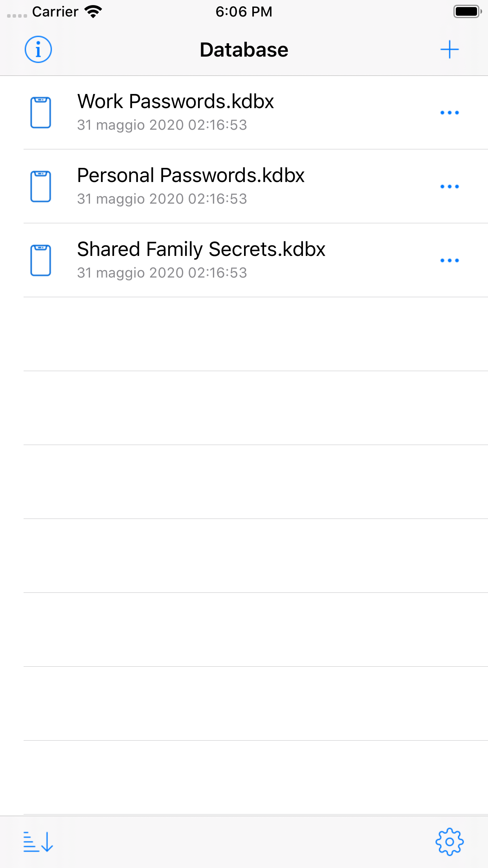The height and width of the screenshot is (868, 488).
Task: Open more options for Shared Family Secrets.kdbx
Action: (450, 260)
